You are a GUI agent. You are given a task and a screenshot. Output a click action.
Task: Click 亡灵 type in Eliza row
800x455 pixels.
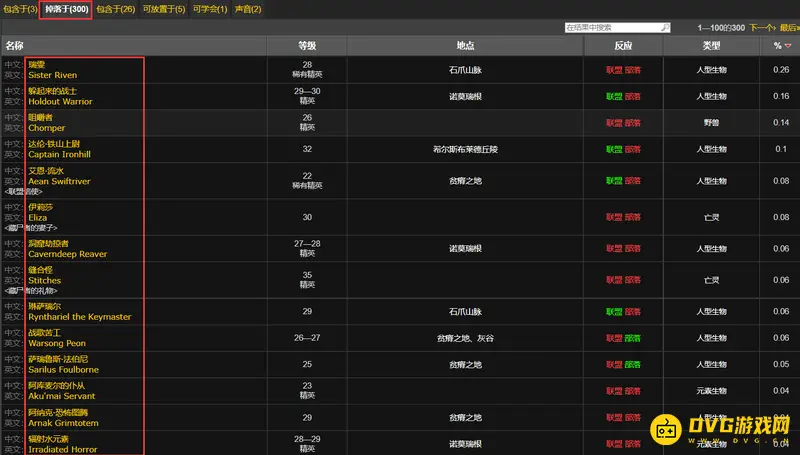[x=711, y=217]
